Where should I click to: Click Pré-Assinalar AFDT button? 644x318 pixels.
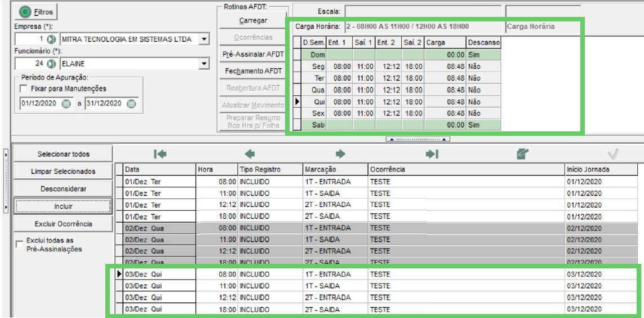point(253,54)
